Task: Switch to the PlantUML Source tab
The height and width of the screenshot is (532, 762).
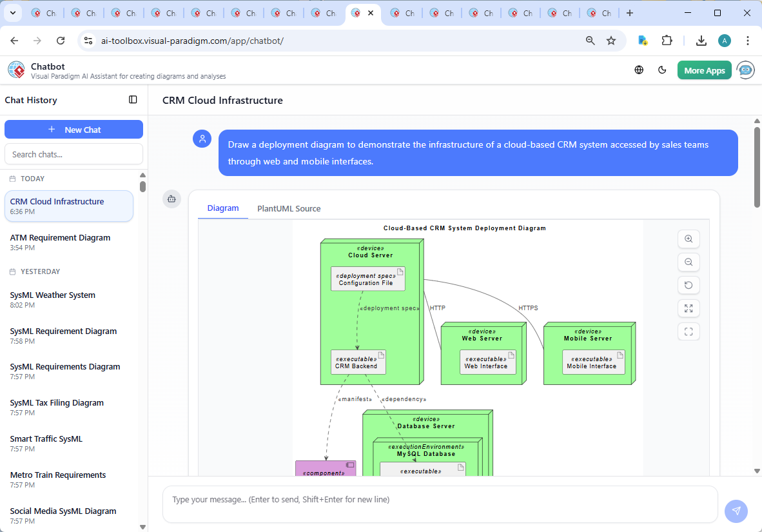Action: tap(288, 208)
